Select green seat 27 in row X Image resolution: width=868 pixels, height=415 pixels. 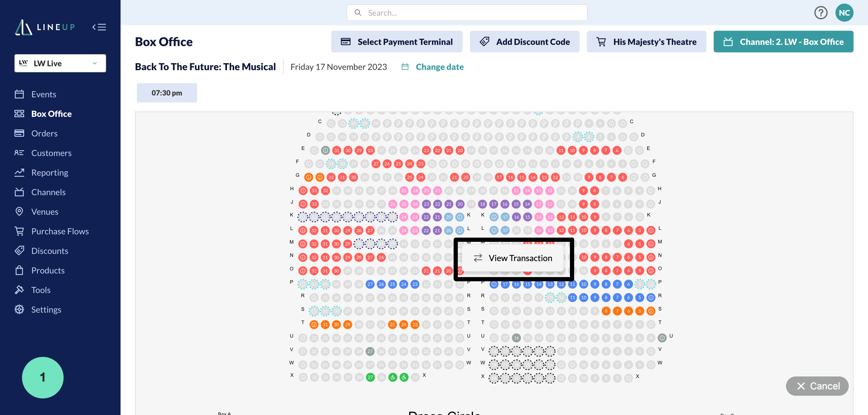[370, 377]
